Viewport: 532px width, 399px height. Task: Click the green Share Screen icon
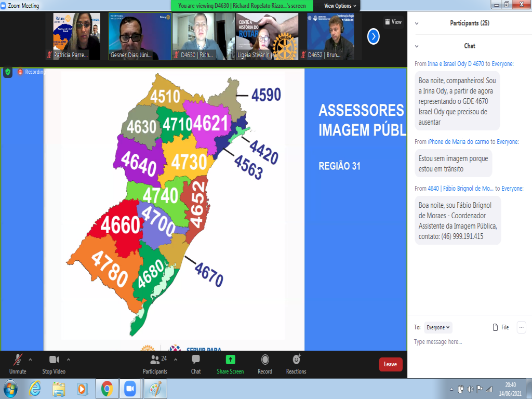pos(230,360)
